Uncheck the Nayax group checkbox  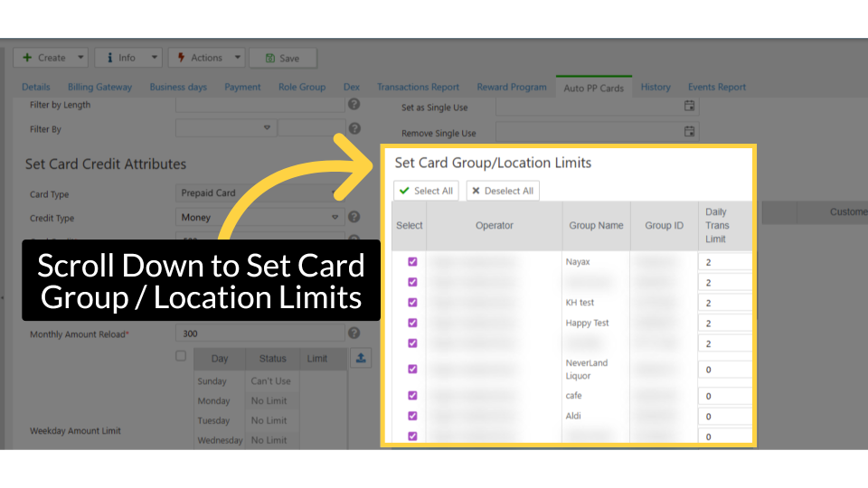(x=413, y=261)
